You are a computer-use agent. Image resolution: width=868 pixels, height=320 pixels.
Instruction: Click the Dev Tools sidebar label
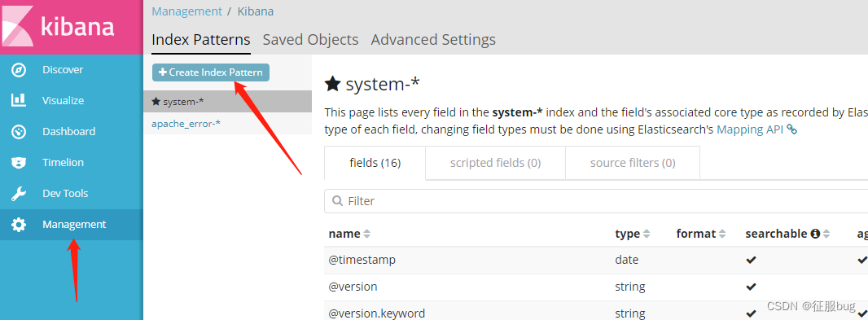coord(65,194)
